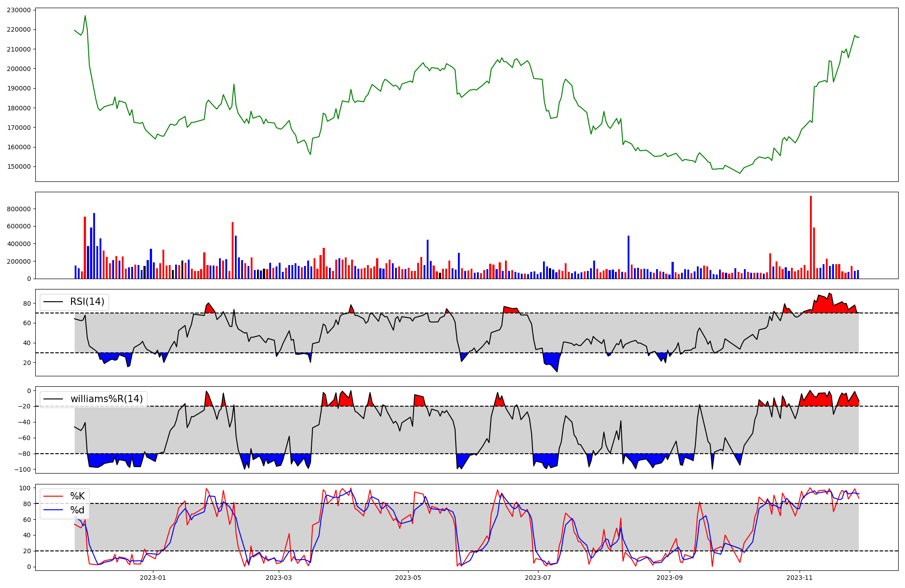Click the 2023-01 x-axis date label
The width and height of the screenshot is (905, 588).
[153, 578]
